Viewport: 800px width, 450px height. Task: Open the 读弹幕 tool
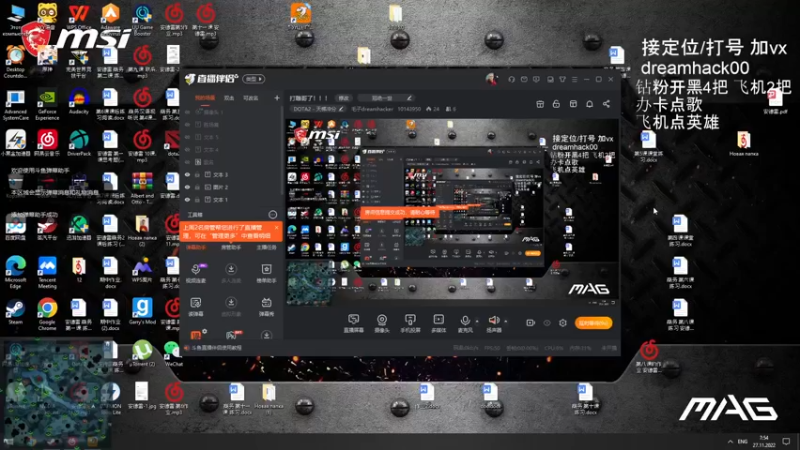[196, 307]
